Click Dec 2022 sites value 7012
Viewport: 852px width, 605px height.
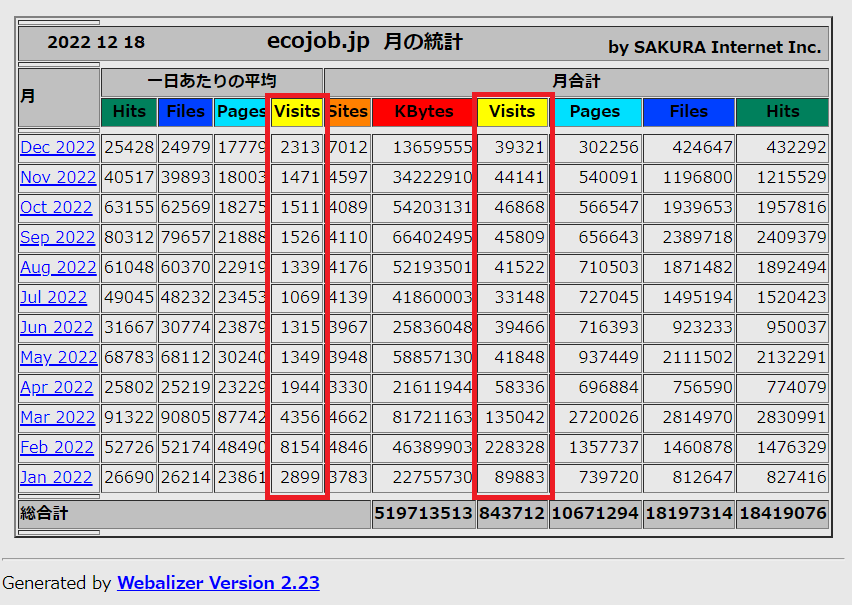[349, 148]
